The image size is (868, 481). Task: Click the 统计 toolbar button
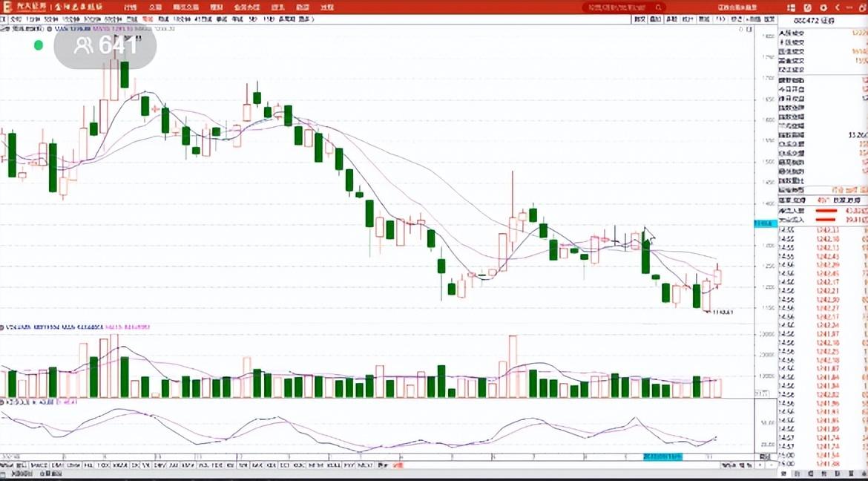click(x=688, y=19)
